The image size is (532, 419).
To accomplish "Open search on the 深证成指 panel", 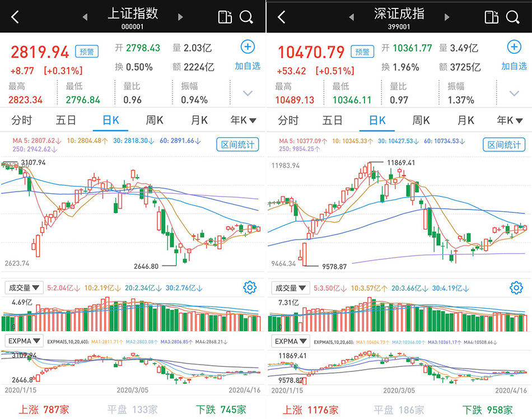I will pos(512,17).
